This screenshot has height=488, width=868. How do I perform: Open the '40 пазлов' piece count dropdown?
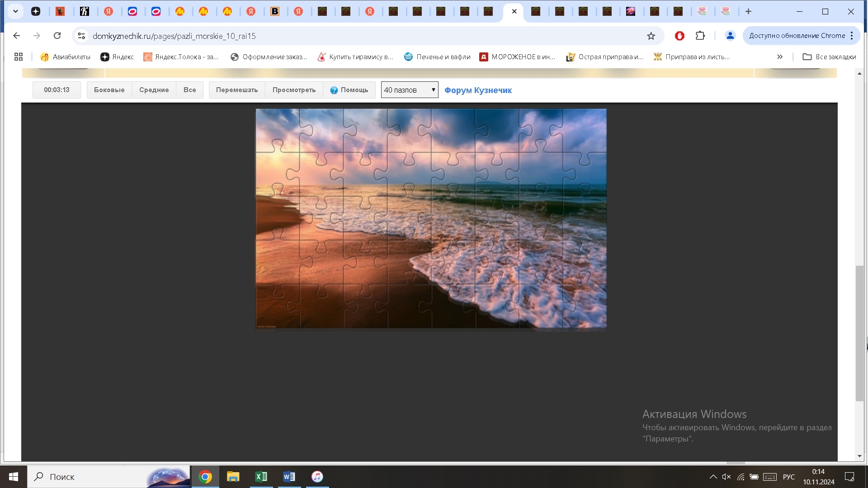tap(410, 90)
